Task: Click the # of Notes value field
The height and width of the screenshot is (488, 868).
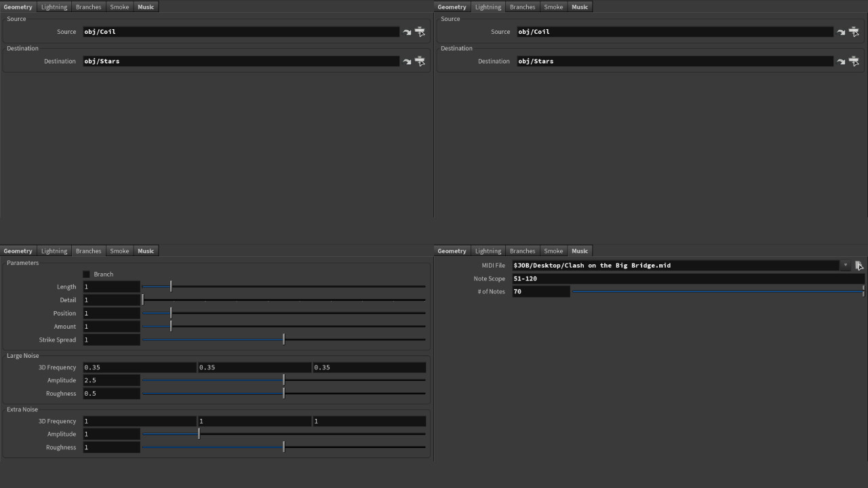Action: [541, 291]
